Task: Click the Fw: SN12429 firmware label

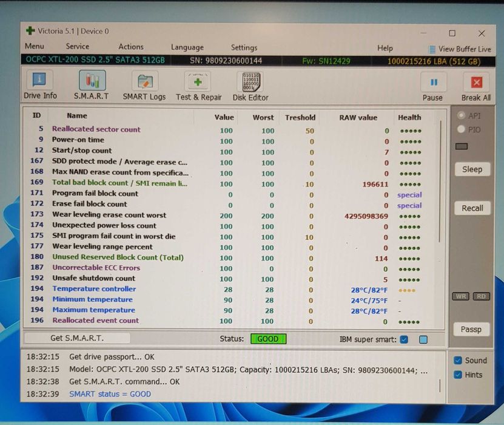Action: point(326,61)
